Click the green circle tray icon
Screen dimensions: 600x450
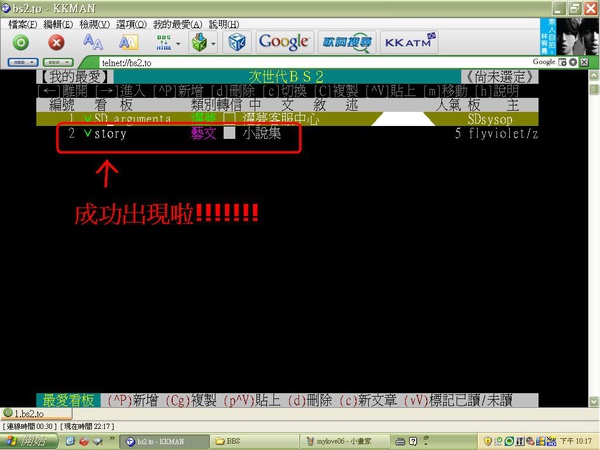pyautogui.click(x=509, y=442)
